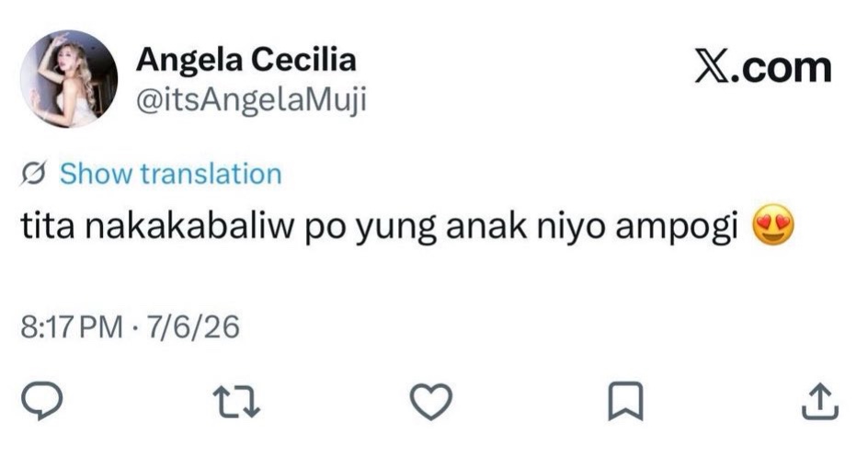Viewport: 868px width, 456px height.
Task: Click the ".com" watermark text
Action: pyautogui.click(x=783, y=69)
